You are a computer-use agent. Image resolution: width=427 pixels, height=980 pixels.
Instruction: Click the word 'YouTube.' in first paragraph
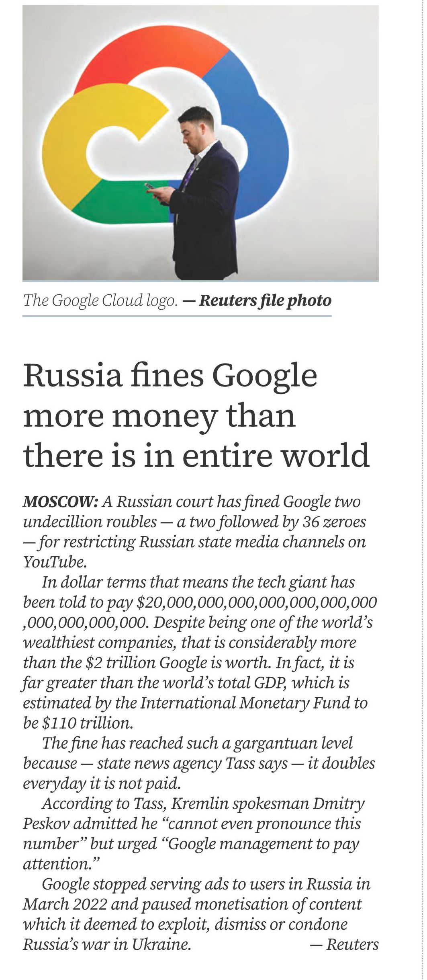pyautogui.click(x=55, y=562)
